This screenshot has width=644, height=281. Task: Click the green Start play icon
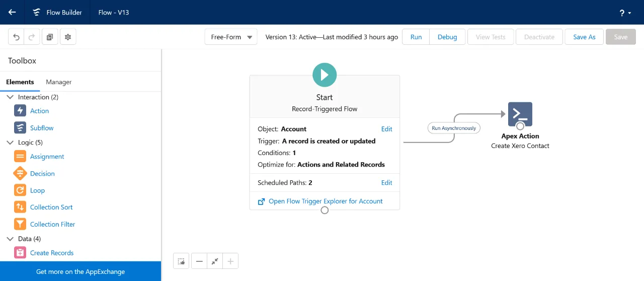(x=325, y=75)
